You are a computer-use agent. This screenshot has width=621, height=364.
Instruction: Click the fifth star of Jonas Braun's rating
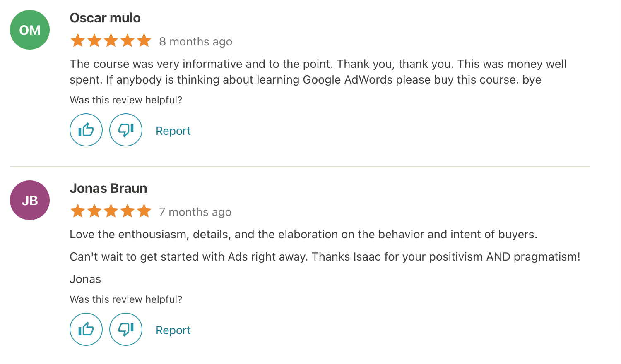point(144,211)
